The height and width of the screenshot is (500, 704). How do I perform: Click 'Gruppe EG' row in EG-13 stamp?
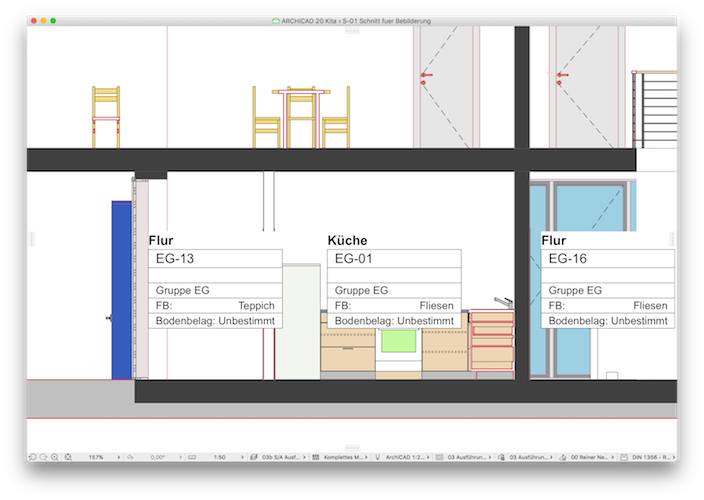coord(216,290)
